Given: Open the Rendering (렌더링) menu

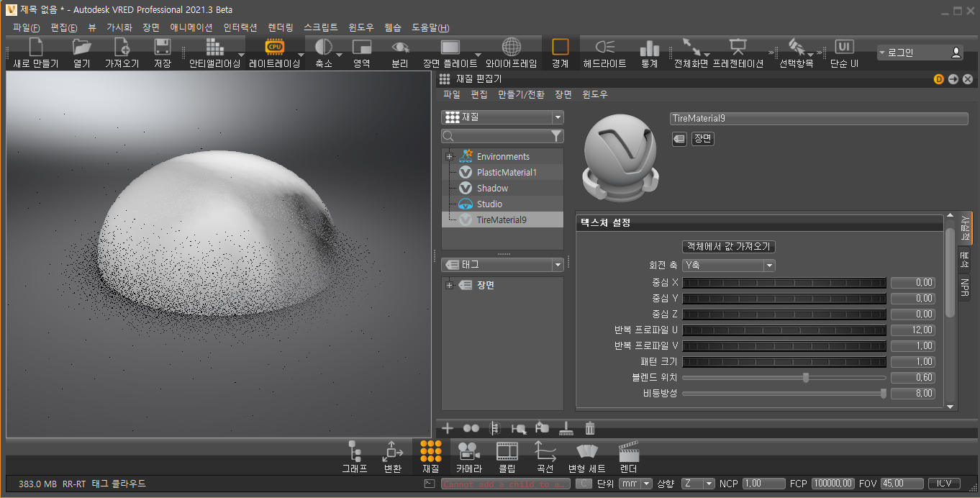Looking at the screenshot, I should tap(280, 27).
